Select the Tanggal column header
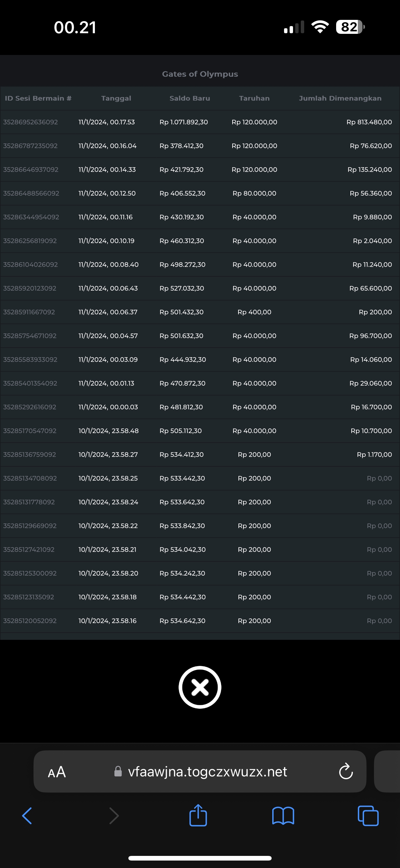 click(x=116, y=98)
